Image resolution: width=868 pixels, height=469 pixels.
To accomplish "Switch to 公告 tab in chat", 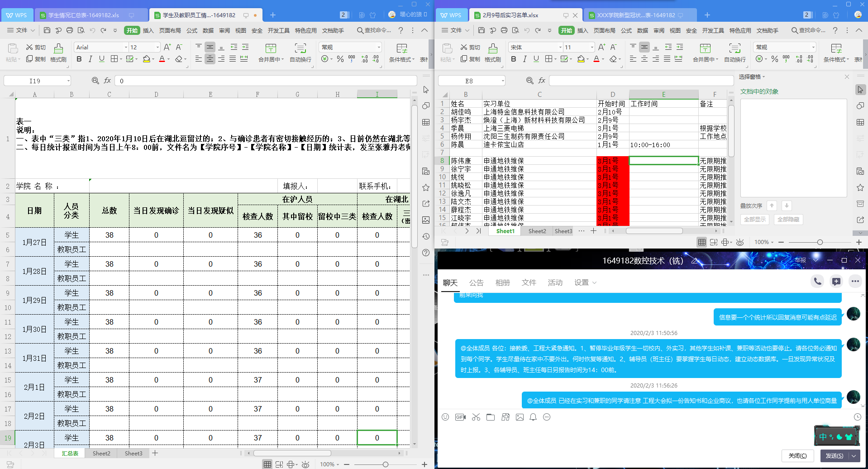I will tap(476, 282).
